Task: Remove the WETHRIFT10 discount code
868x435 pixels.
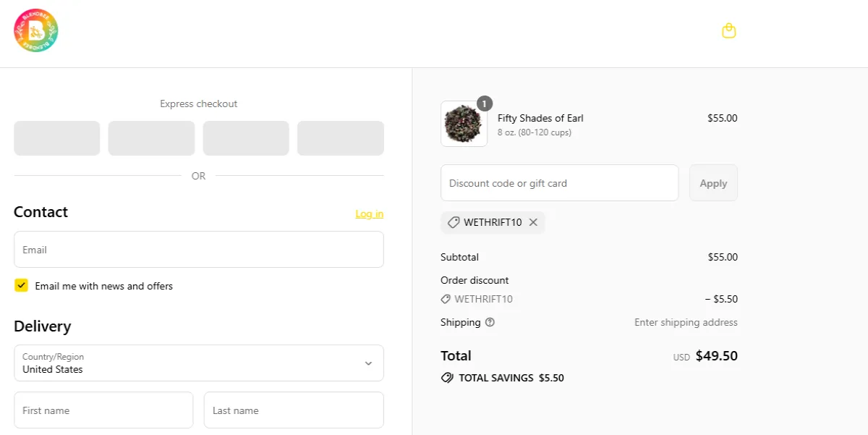Action: pyautogui.click(x=533, y=222)
